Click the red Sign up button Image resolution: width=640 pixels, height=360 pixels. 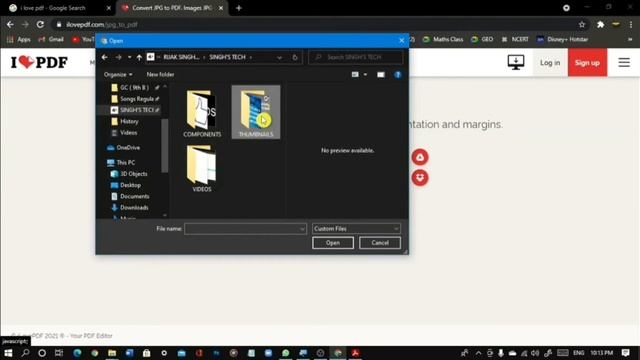click(x=587, y=62)
